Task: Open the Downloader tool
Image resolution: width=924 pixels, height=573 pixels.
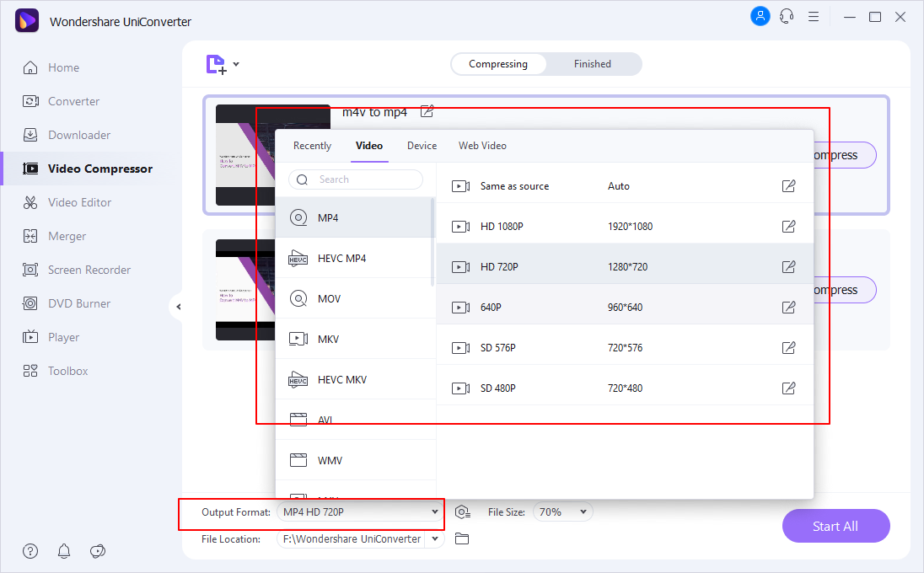Action: click(x=66, y=135)
